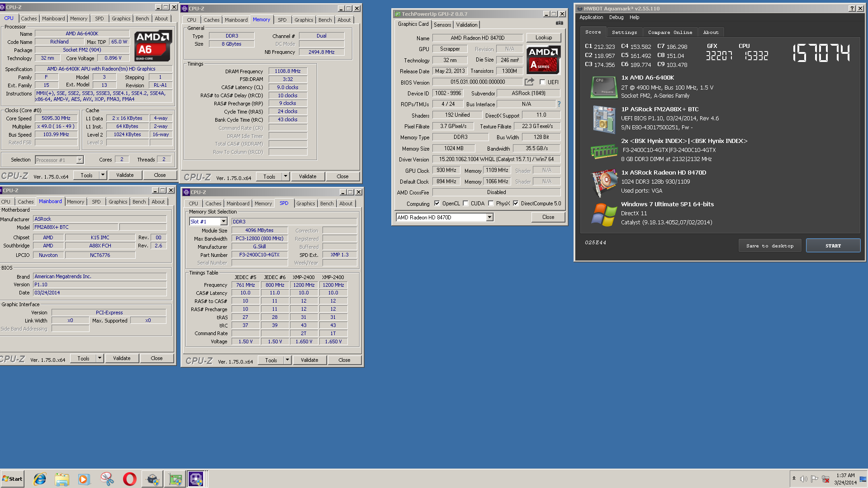
Task: Open the volume speaker tray icon
Action: [804, 479]
